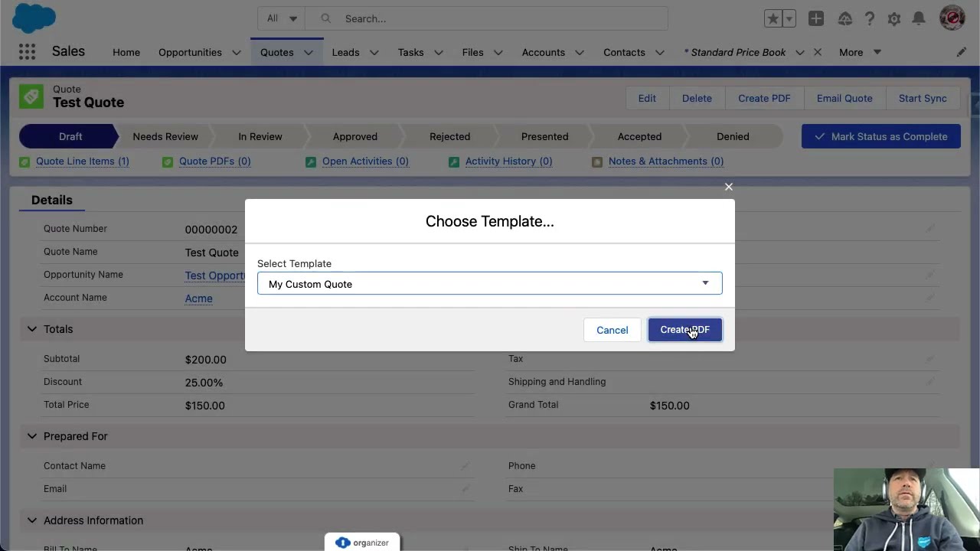The height and width of the screenshot is (551, 980).
Task: Click the search magnifier icon
Action: point(326,18)
